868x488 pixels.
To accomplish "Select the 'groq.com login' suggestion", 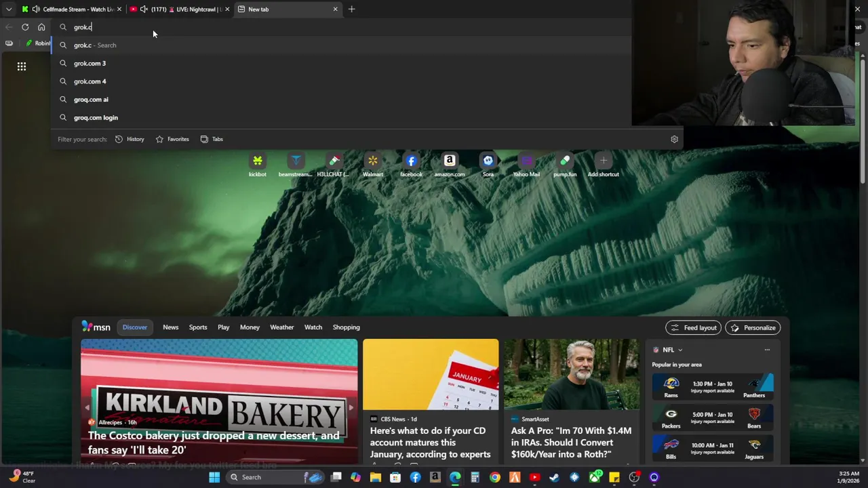I will pyautogui.click(x=341, y=117).
